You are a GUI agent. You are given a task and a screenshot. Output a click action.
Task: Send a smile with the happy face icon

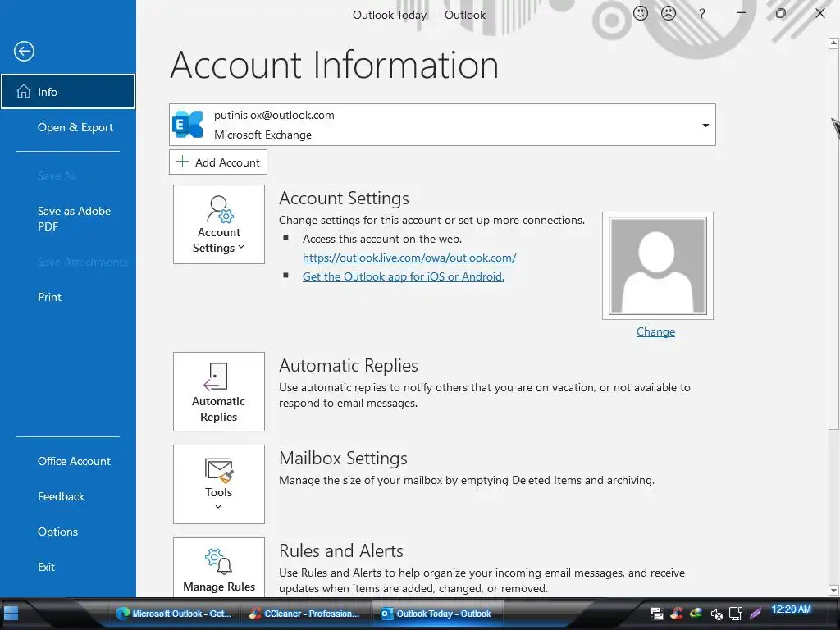[641, 13]
